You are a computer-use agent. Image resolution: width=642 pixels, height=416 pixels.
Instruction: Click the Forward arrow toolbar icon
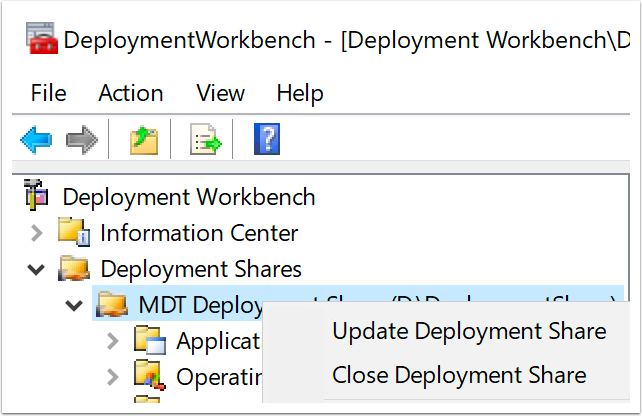(81, 141)
